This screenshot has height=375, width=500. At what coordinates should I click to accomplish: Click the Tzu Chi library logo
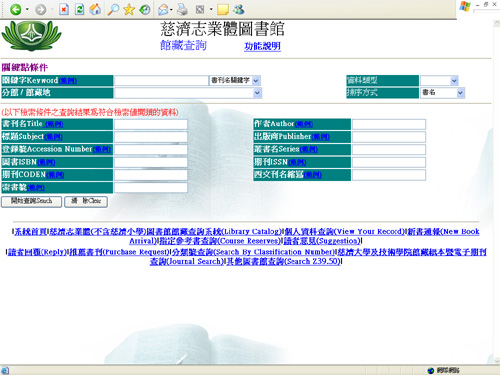click(x=32, y=36)
